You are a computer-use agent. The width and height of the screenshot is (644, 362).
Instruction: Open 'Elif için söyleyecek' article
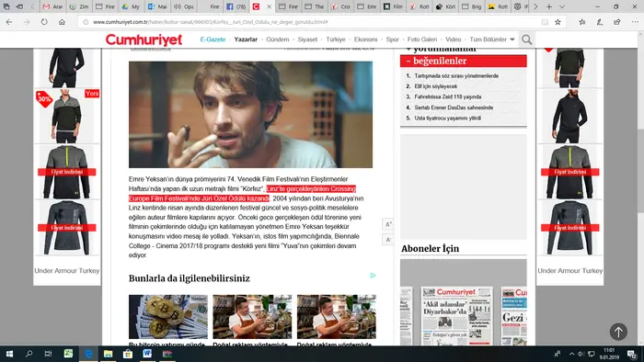click(436, 86)
